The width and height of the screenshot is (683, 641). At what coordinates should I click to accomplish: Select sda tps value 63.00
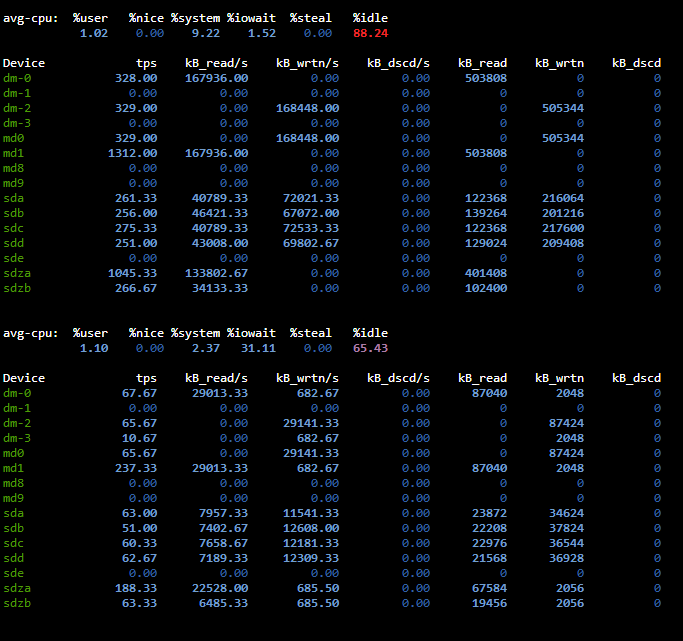[139, 513]
